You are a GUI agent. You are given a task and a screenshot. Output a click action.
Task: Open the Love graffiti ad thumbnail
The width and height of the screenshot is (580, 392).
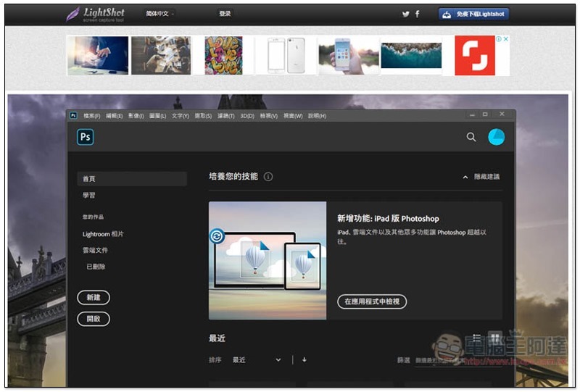click(223, 56)
